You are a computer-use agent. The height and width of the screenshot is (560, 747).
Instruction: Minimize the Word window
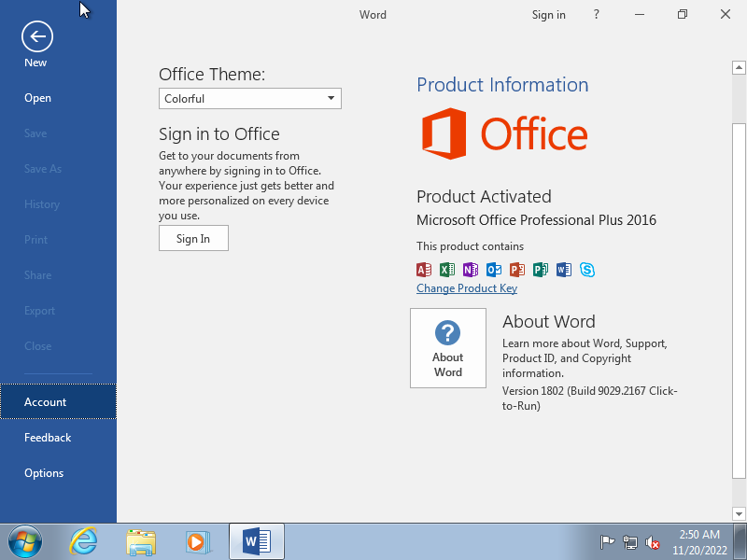click(x=640, y=14)
